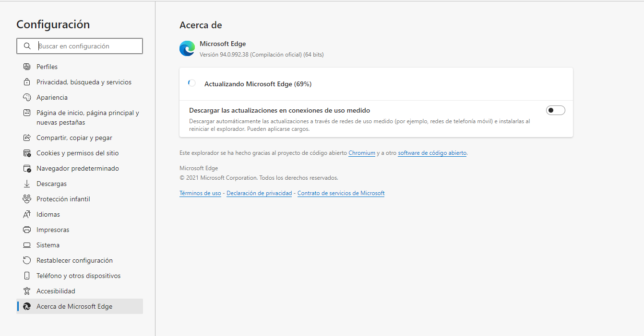Select the Sistema monitor icon
The height and width of the screenshot is (336, 644).
click(27, 245)
